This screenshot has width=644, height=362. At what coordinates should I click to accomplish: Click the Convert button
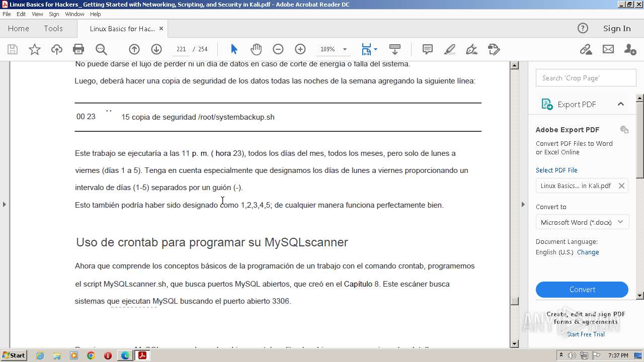[x=582, y=290]
